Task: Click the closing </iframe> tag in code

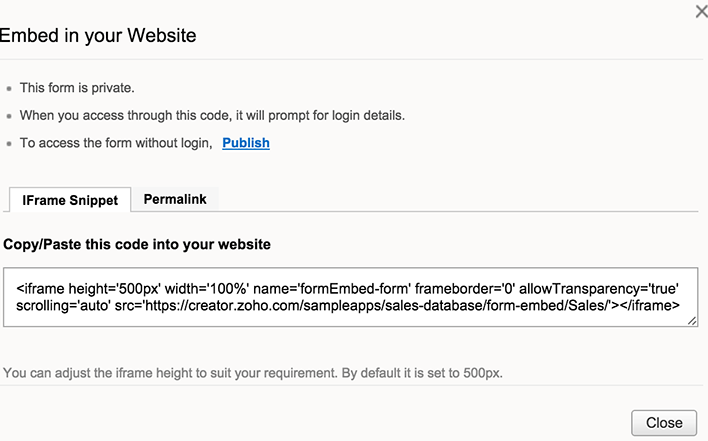Action: coord(648,306)
